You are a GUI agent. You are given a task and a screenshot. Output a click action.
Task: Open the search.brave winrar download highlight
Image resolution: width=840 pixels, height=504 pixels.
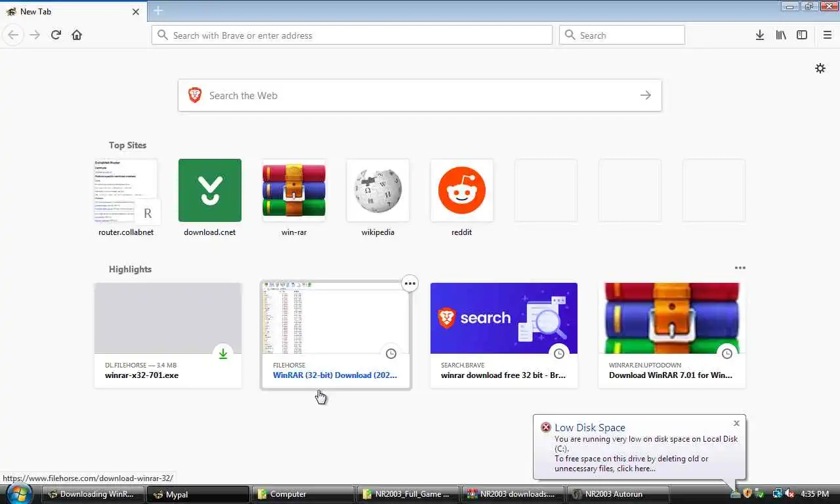pos(504,335)
